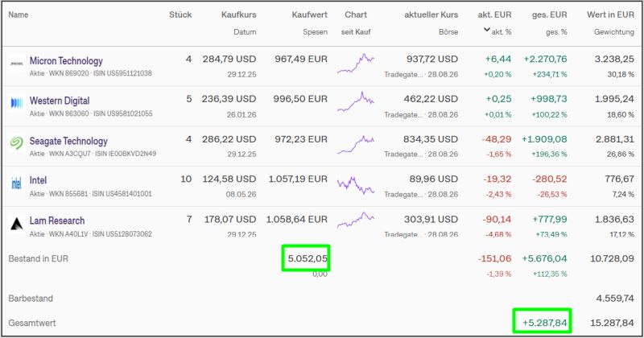The height and width of the screenshot is (338, 644).
Task: Open Micron Technology's chart since purchase
Action: [356, 64]
